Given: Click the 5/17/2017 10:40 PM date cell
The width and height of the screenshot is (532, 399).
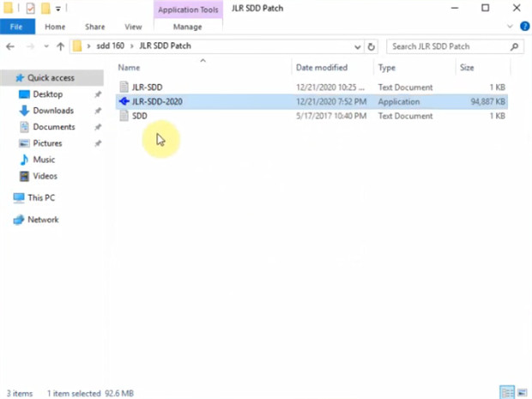Looking at the screenshot, I should click(331, 116).
